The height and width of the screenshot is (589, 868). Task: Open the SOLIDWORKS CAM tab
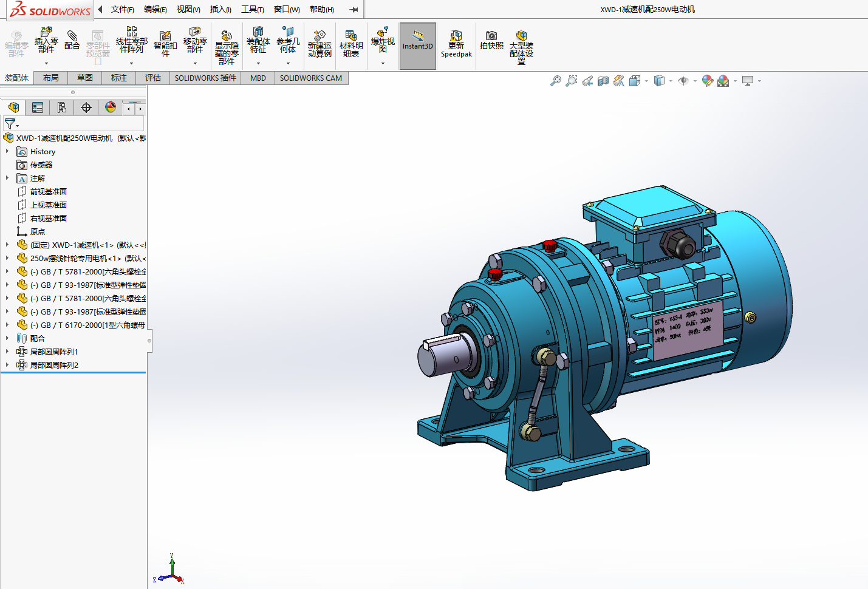(x=311, y=78)
